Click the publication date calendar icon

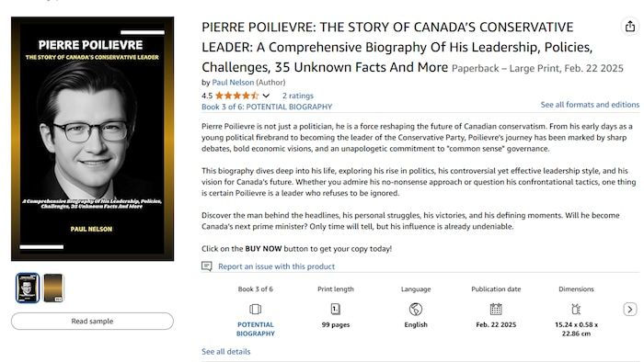(496, 309)
